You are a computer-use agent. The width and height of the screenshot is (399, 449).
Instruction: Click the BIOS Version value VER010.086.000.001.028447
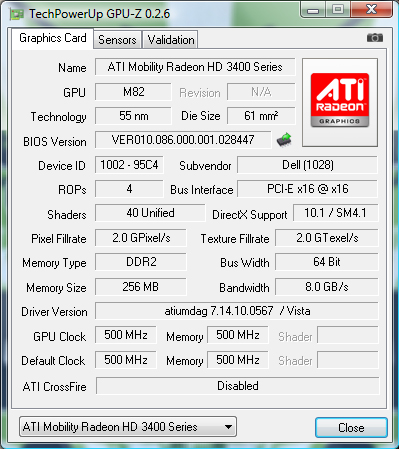pyautogui.click(x=183, y=140)
